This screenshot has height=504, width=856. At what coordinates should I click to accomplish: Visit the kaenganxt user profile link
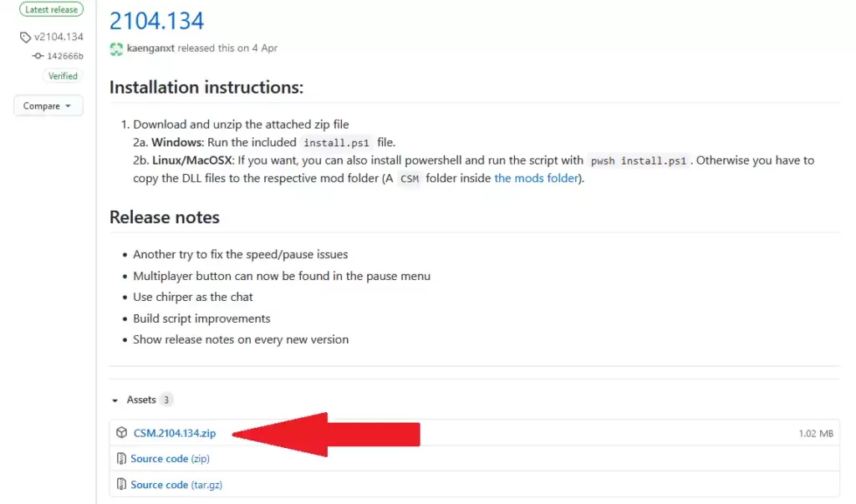pyautogui.click(x=150, y=48)
